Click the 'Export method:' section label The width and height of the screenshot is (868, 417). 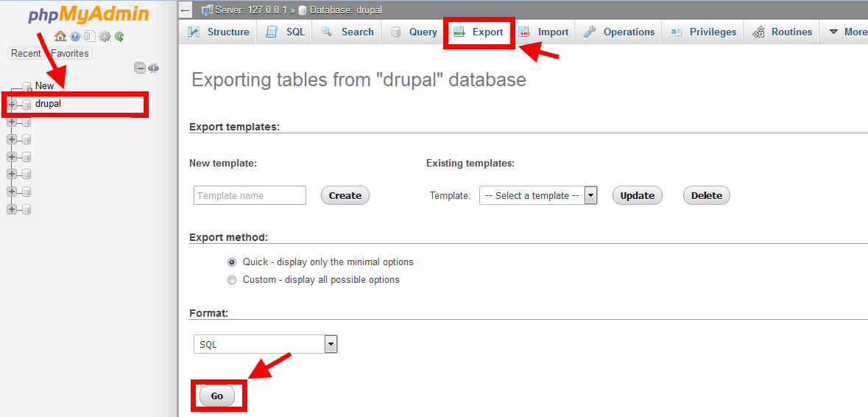229,237
